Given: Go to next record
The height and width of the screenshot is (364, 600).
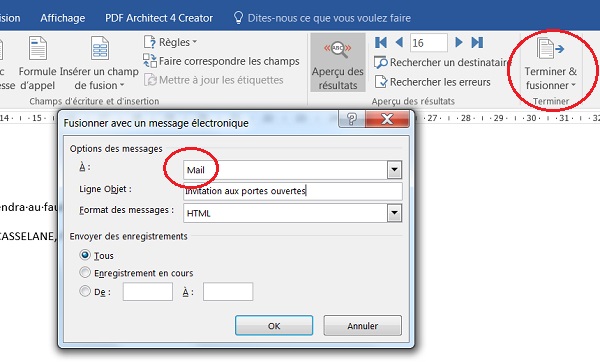Looking at the screenshot, I should (458, 42).
